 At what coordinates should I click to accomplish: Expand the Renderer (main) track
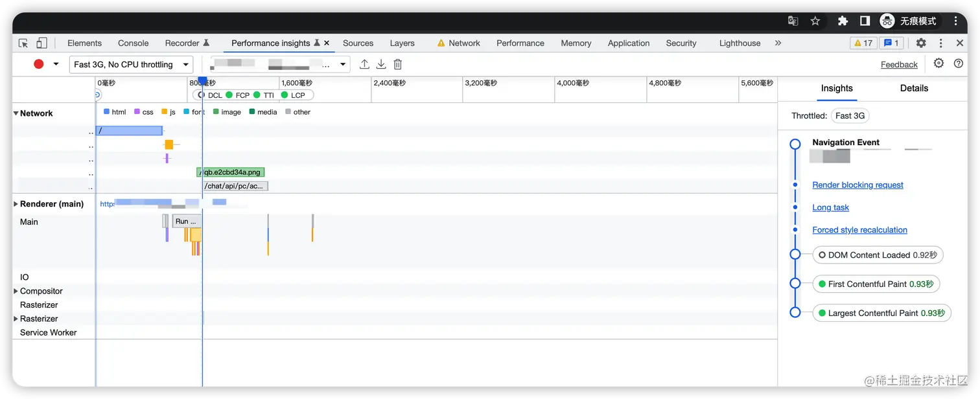[16, 204]
